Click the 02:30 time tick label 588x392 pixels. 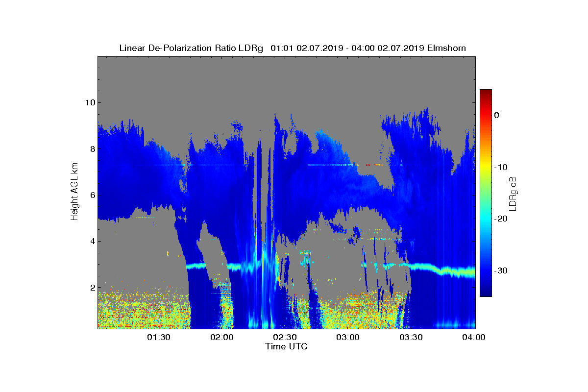coord(285,338)
